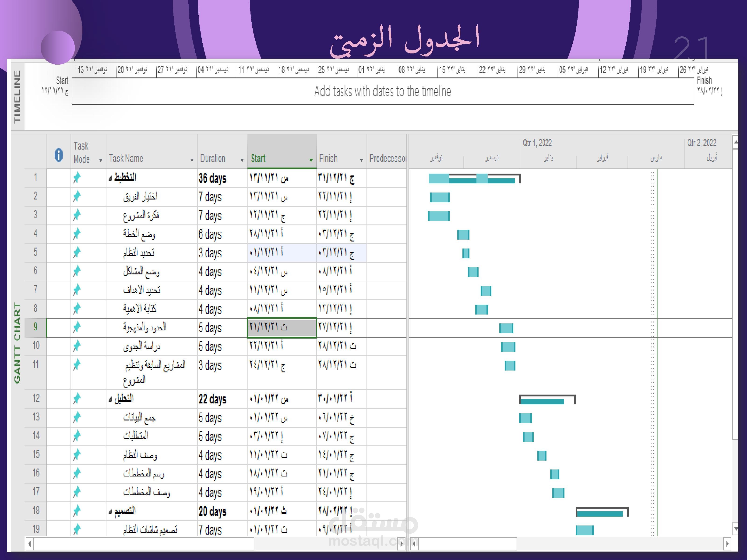The height and width of the screenshot is (560, 747).
Task: Select row number 9 header
Action: (35, 327)
